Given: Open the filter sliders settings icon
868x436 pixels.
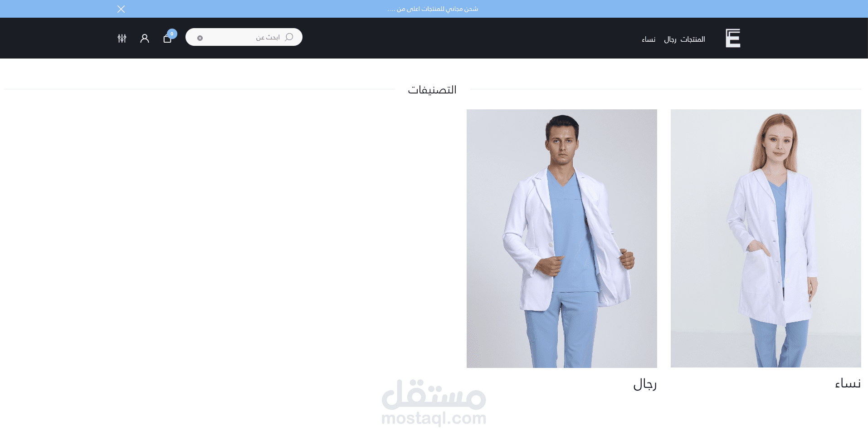Looking at the screenshot, I should point(122,39).
